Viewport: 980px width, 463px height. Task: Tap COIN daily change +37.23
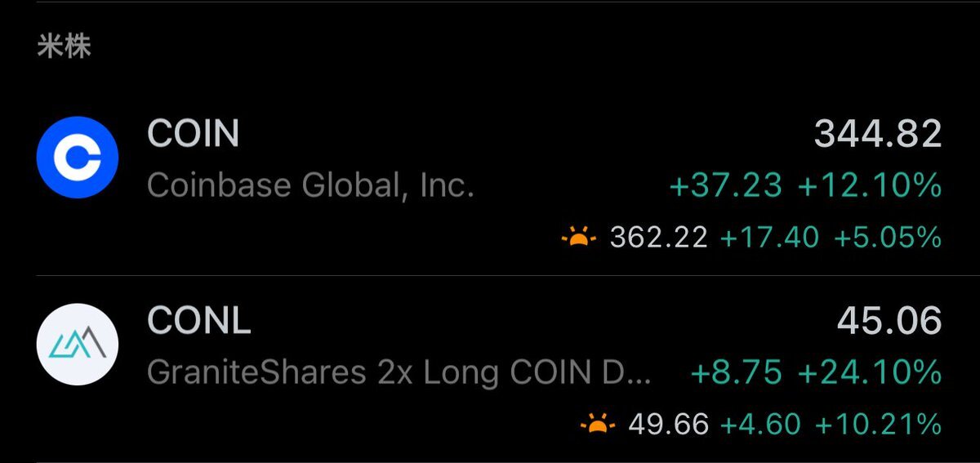pyautogui.click(x=725, y=187)
